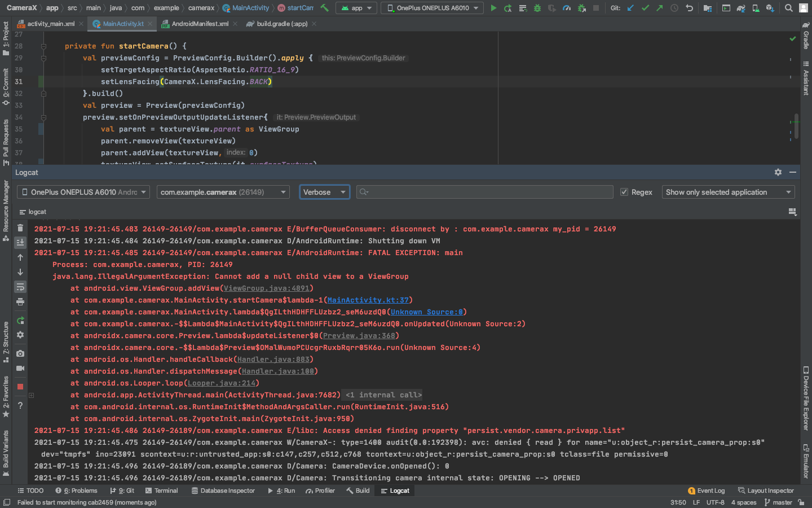
Task: Take a device screenshot with camera icon
Action: tap(20, 353)
